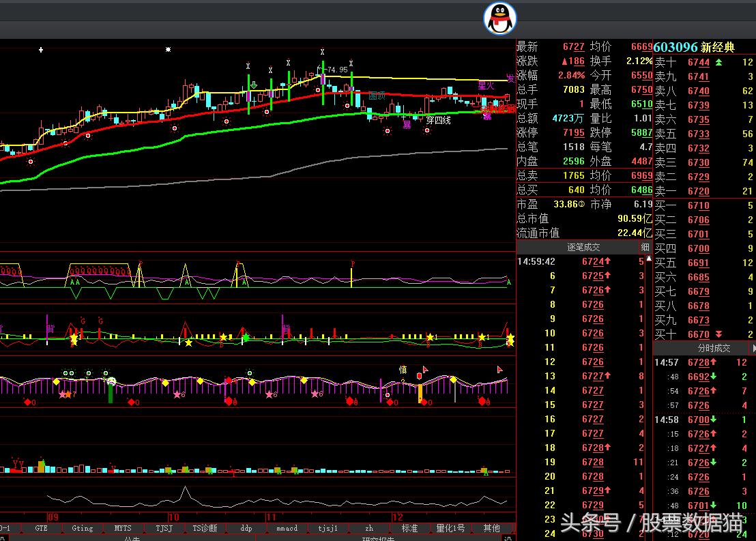Image resolution: width=756 pixels, height=541 pixels.
Task: Switch to the GTE indicator tab
Action: coord(42,529)
